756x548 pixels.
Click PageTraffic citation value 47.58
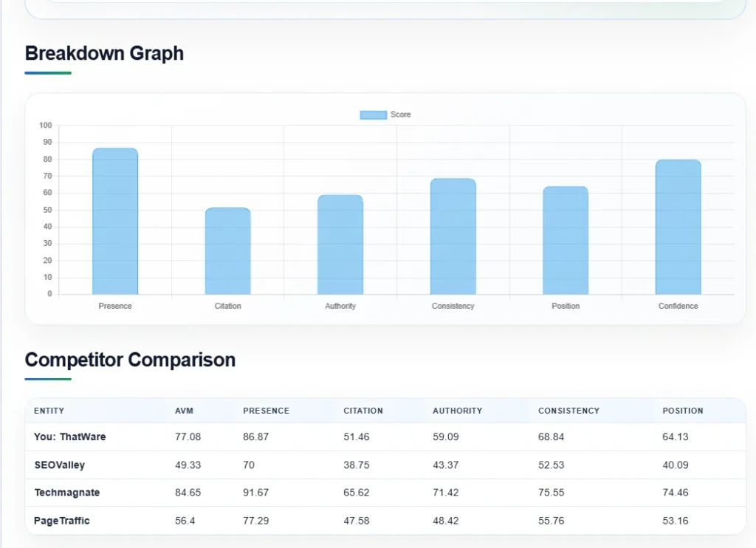pyautogui.click(x=357, y=521)
